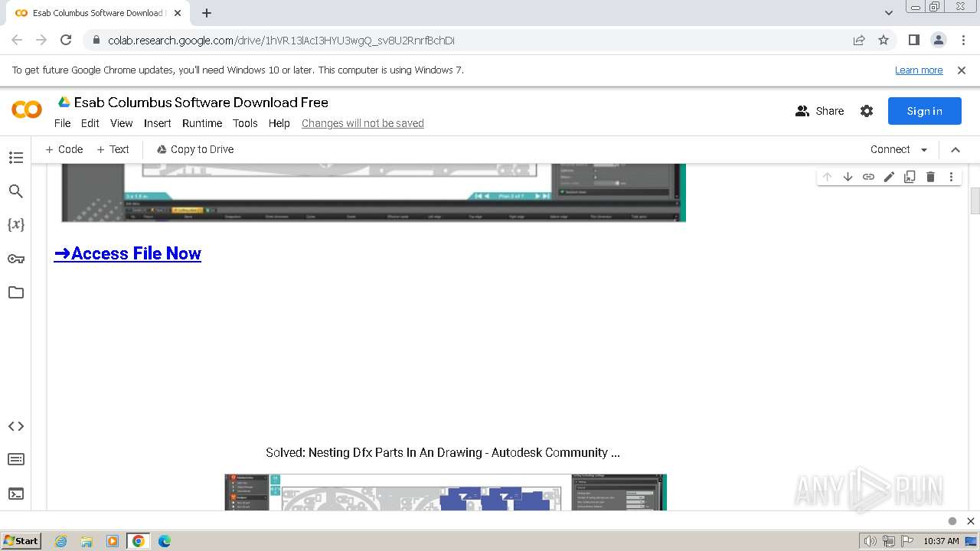Click Copy to Drive button
Screen dimensions: 980x551
coord(195,149)
